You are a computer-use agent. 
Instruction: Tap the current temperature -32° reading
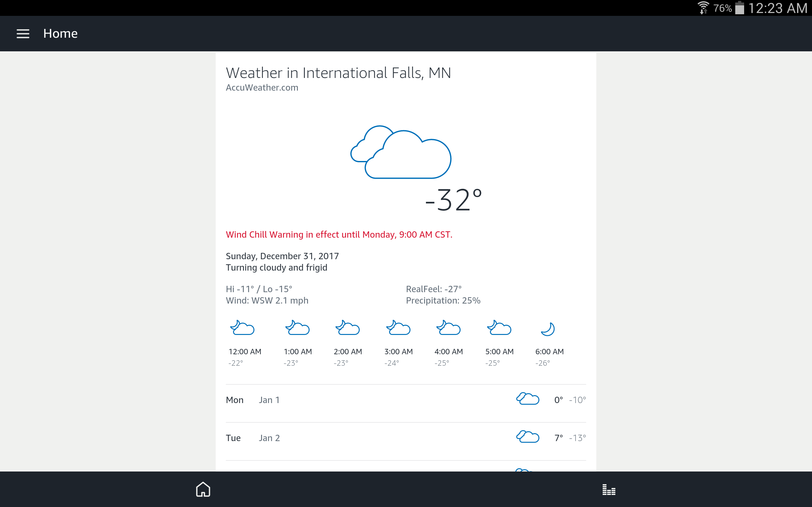(453, 200)
